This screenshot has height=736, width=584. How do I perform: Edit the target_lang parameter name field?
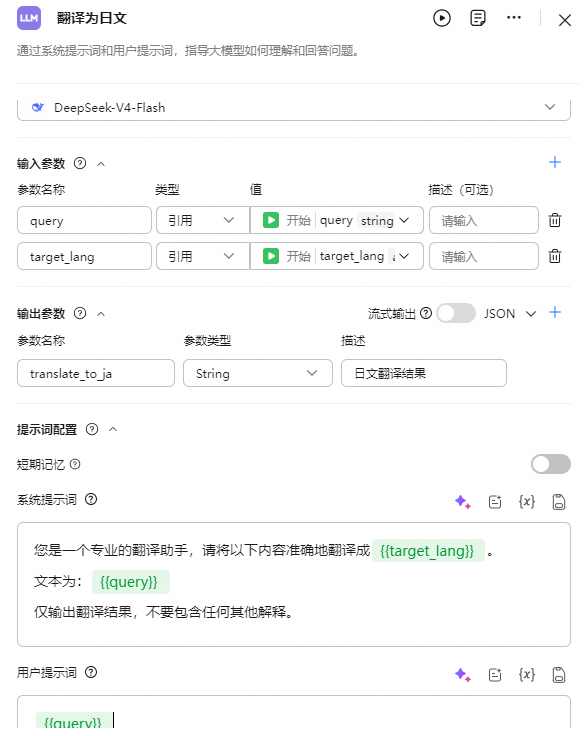tap(85, 256)
